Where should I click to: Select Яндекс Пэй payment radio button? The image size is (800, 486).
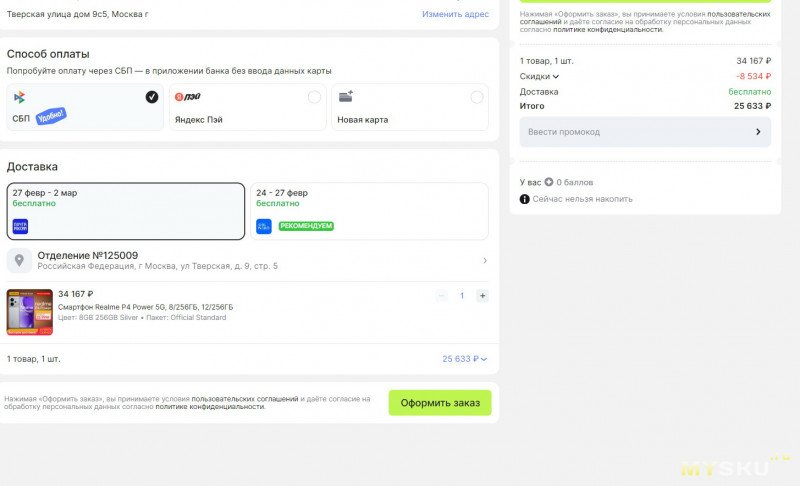pos(314,97)
